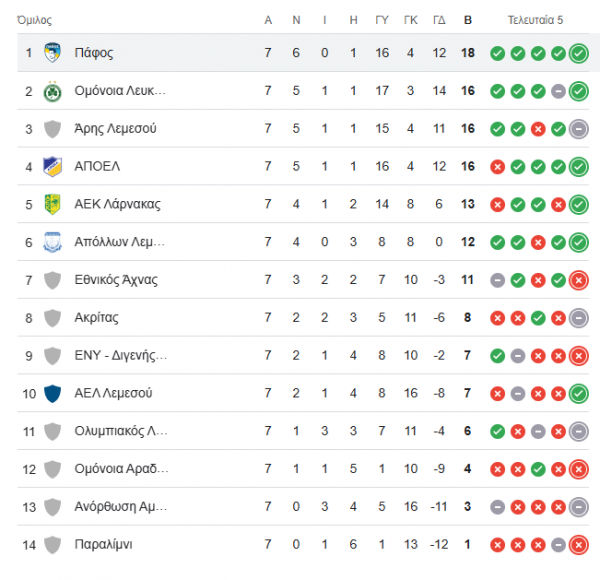600x580 pixels.
Task: Select the Παραλίμνι team name
Action: (103, 544)
